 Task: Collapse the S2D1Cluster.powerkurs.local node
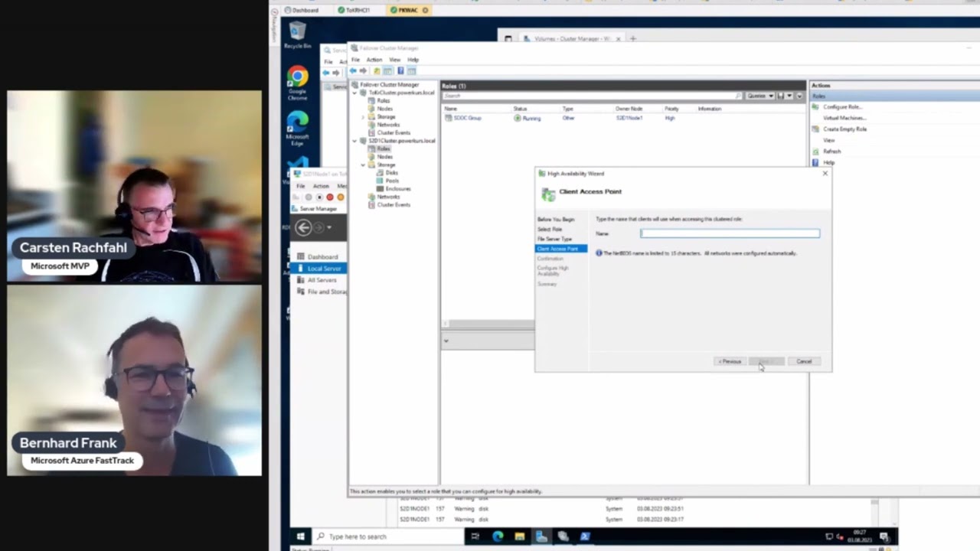pos(354,141)
